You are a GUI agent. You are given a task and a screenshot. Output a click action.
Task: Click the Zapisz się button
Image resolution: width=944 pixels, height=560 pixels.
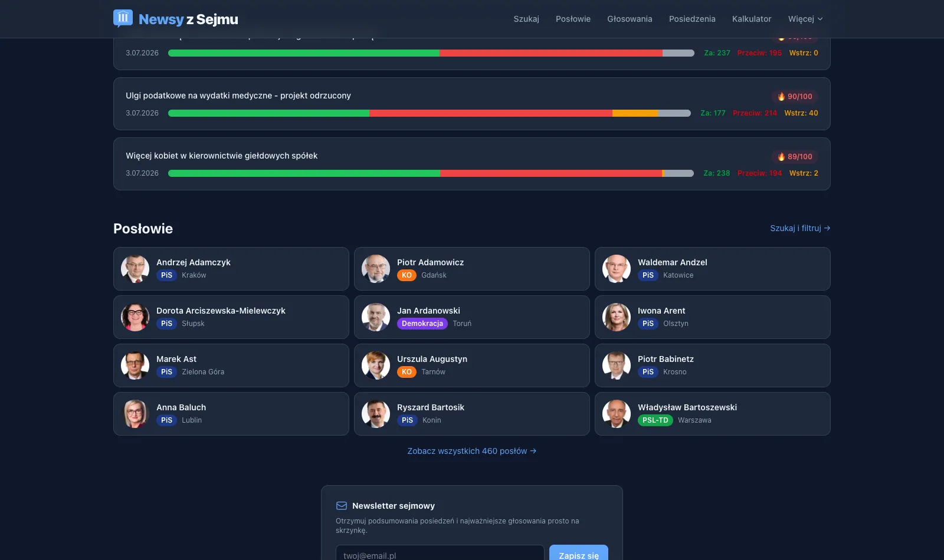coord(579,554)
